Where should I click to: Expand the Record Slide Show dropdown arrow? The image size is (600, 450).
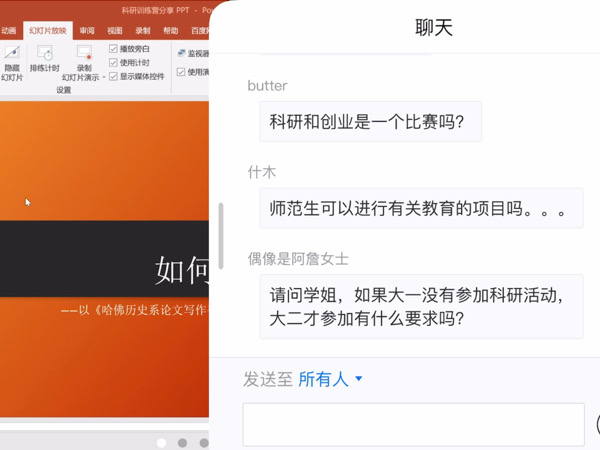point(102,77)
